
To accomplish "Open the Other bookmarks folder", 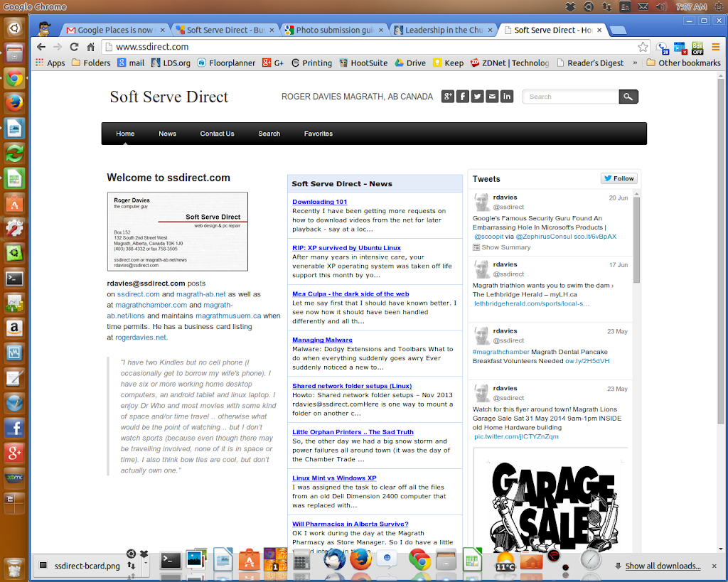I will [x=683, y=63].
